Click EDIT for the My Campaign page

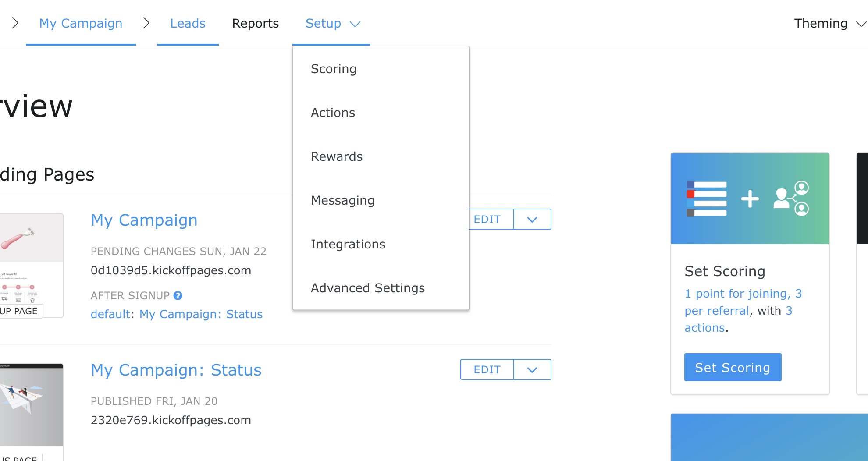point(487,219)
